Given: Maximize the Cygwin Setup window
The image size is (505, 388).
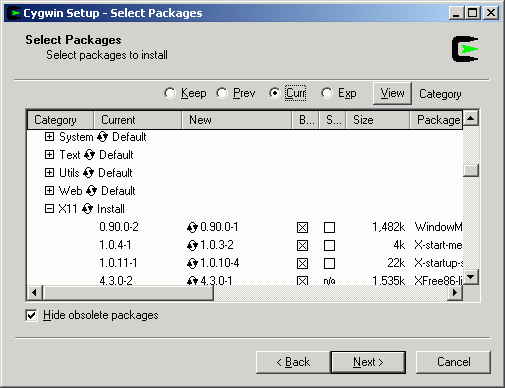Looking at the screenshot, I should pos(473,13).
